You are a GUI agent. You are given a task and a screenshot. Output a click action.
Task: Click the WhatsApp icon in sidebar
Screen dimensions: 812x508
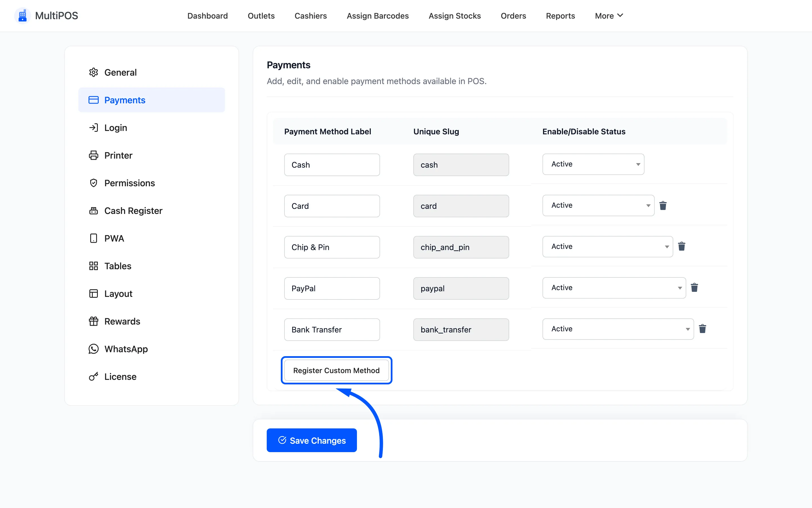(93, 349)
